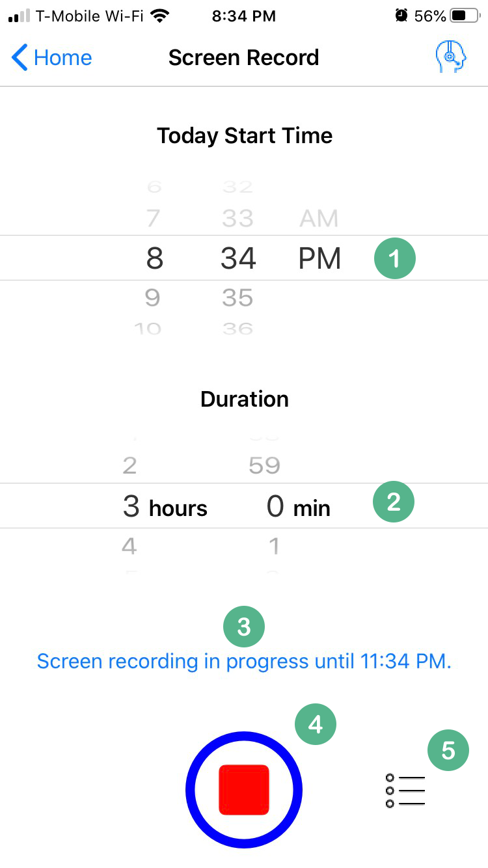Choose 2 hours duration
This screenshot has width=488, height=868.
[129, 465]
